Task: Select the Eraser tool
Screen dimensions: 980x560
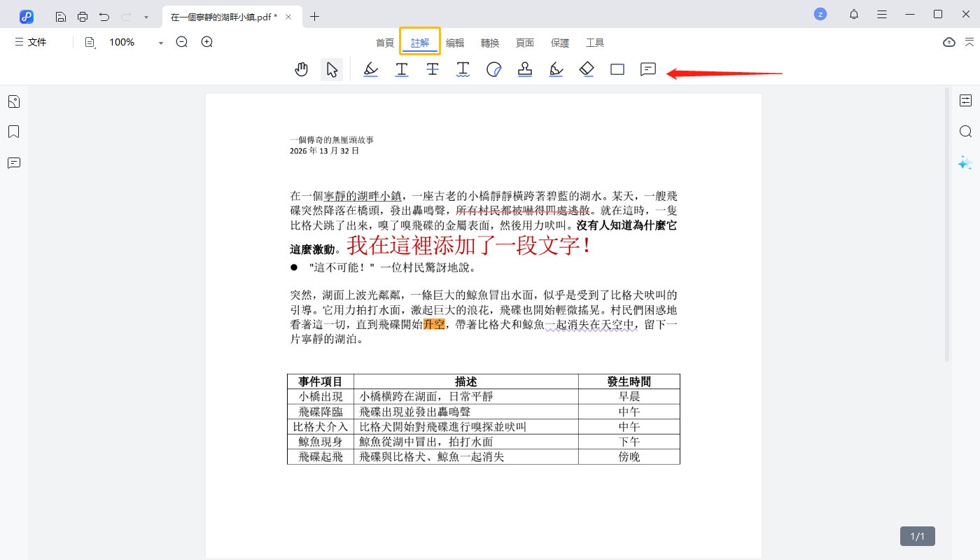Action: [586, 69]
